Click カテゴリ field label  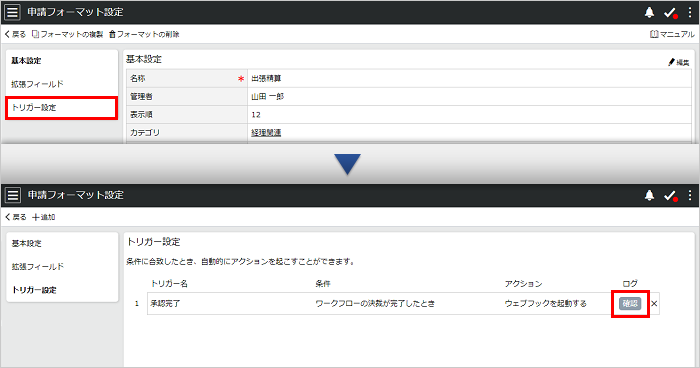point(145,133)
